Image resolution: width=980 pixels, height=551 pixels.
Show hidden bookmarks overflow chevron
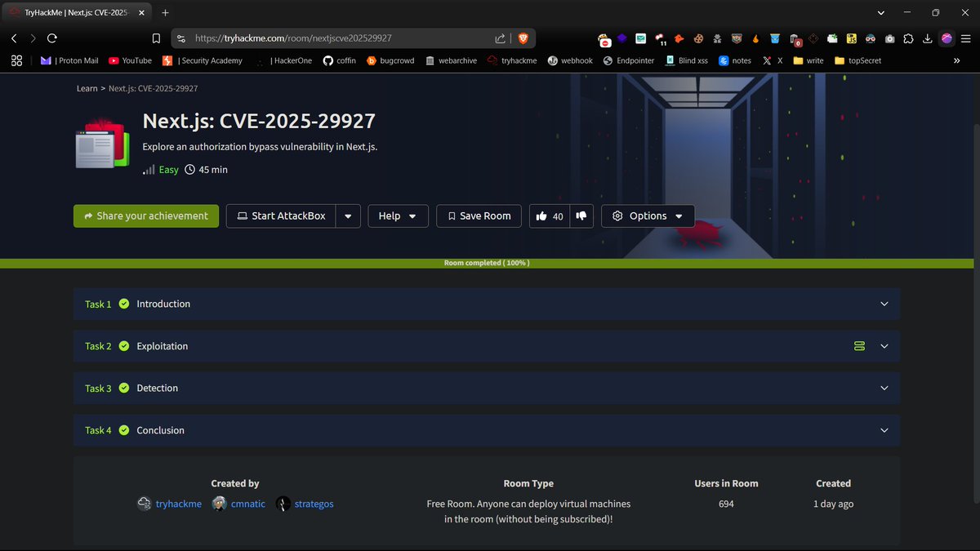click(x=956, y=60)
